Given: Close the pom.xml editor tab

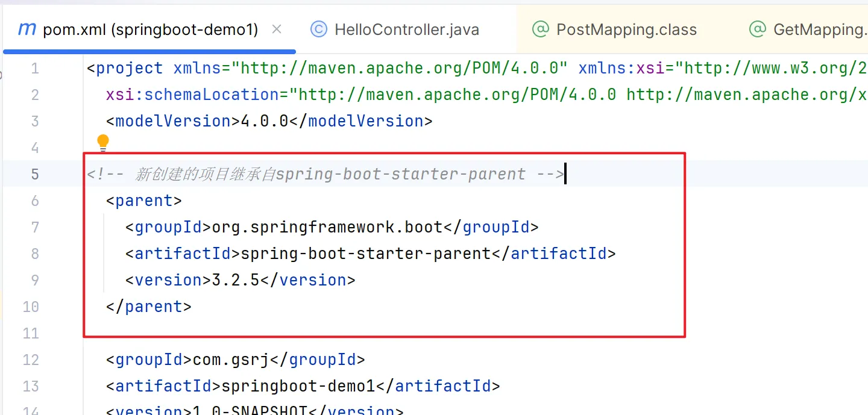Looking at the screenshot, I should click(x=276, y=28).
